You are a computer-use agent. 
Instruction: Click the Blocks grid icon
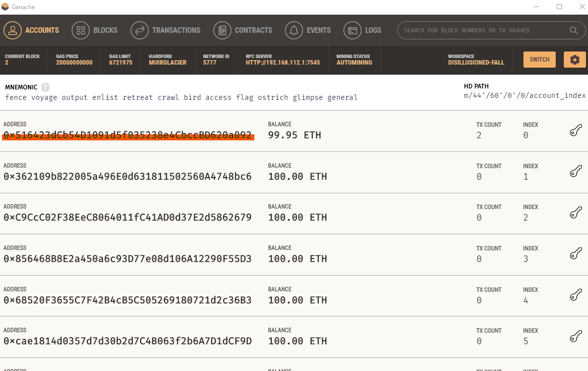click(81, 30)
